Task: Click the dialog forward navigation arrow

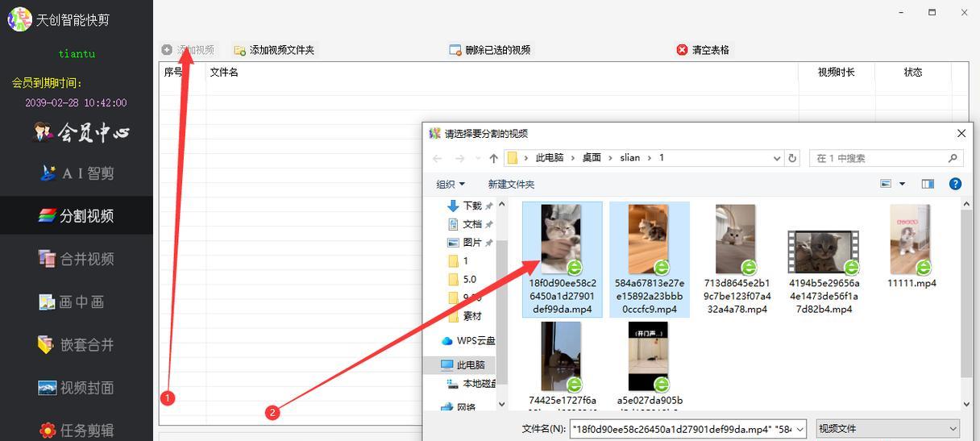Action: pos(459,159)
